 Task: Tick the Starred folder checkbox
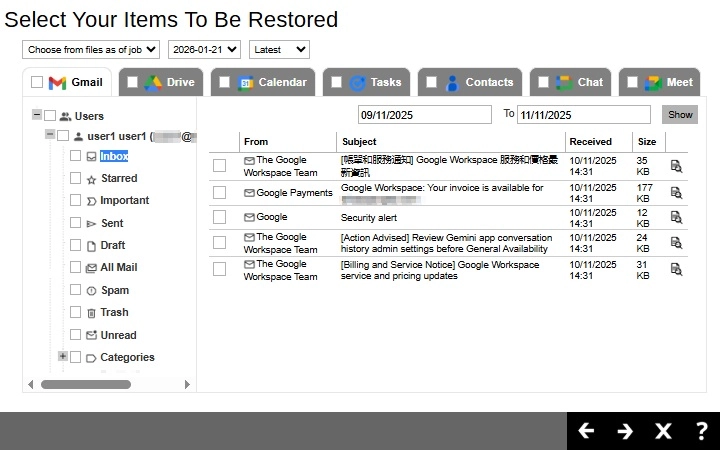click(x=75, y=178)
